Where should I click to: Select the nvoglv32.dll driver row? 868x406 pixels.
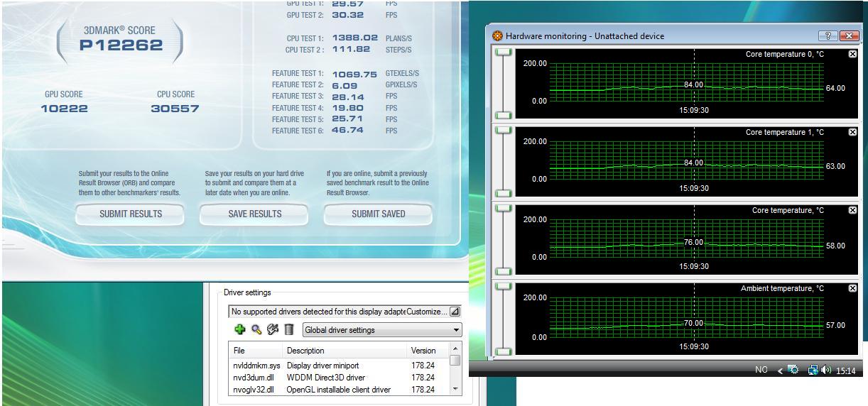click(340, 390)
